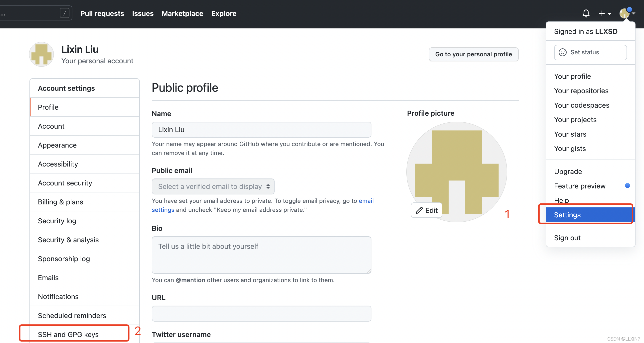Click the Name input field

pyautogui.click(x=261, y=130)
